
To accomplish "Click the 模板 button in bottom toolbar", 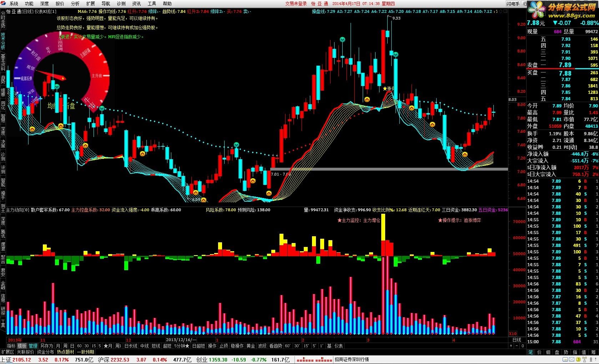I will pyautogui.click(x=22, y=346).
